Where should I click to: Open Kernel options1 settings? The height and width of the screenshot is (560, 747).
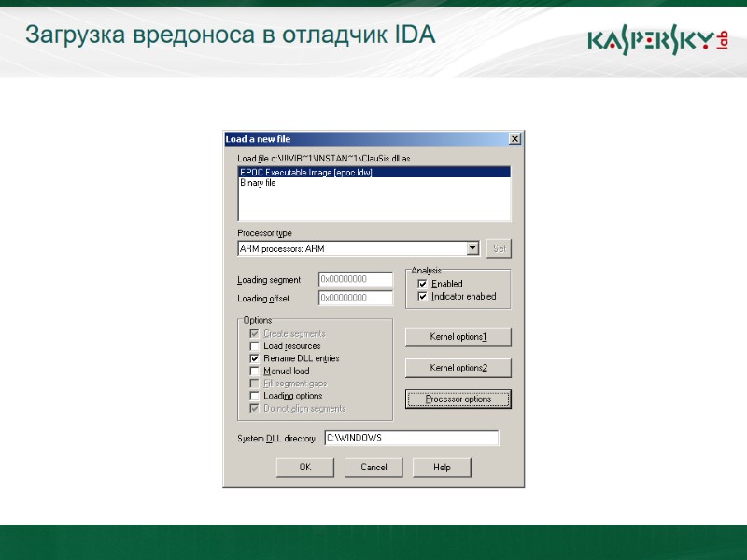pyautogui.click(x=458, y=336)
